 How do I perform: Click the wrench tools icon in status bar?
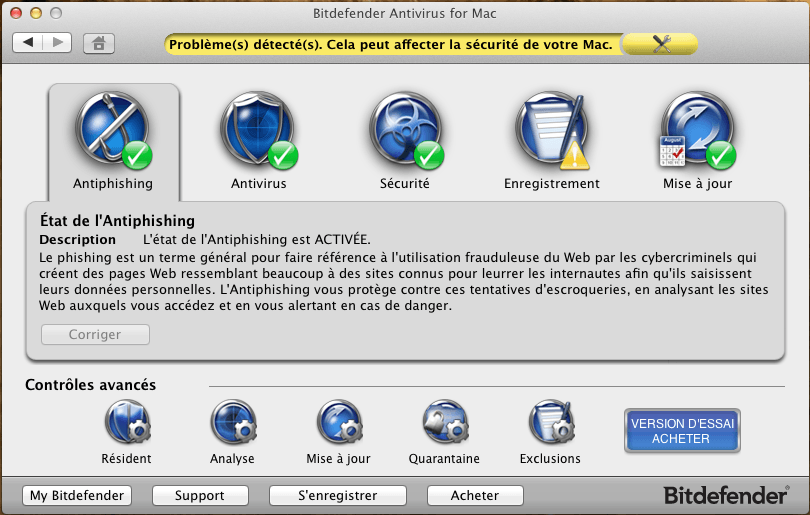[661, 43]
